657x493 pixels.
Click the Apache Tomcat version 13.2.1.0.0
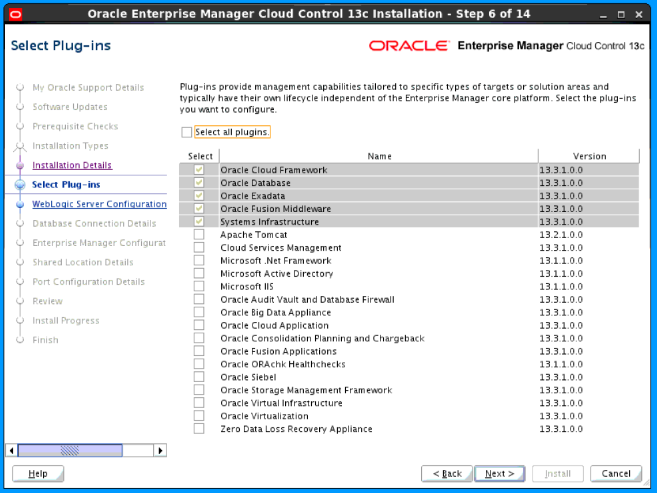tap(561, 235)
